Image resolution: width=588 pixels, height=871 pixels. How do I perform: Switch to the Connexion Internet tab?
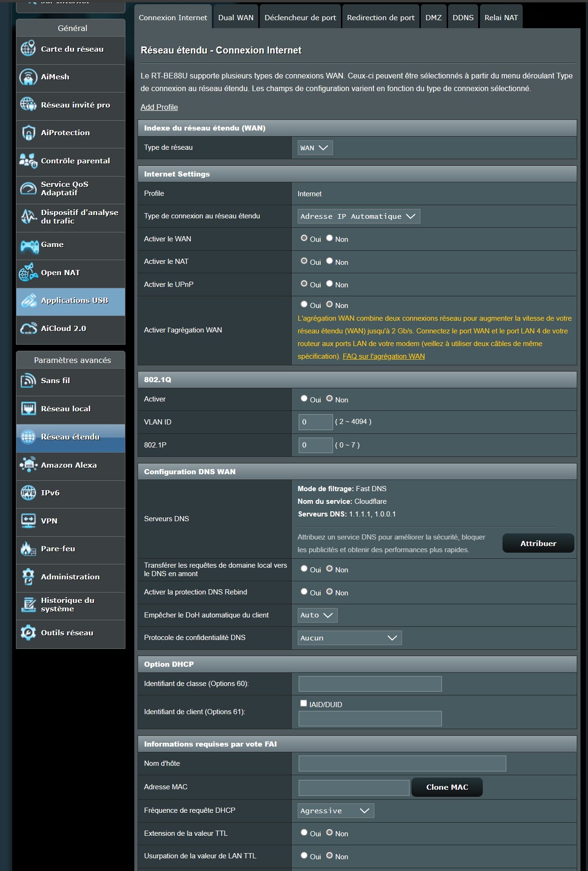point(173,18)
